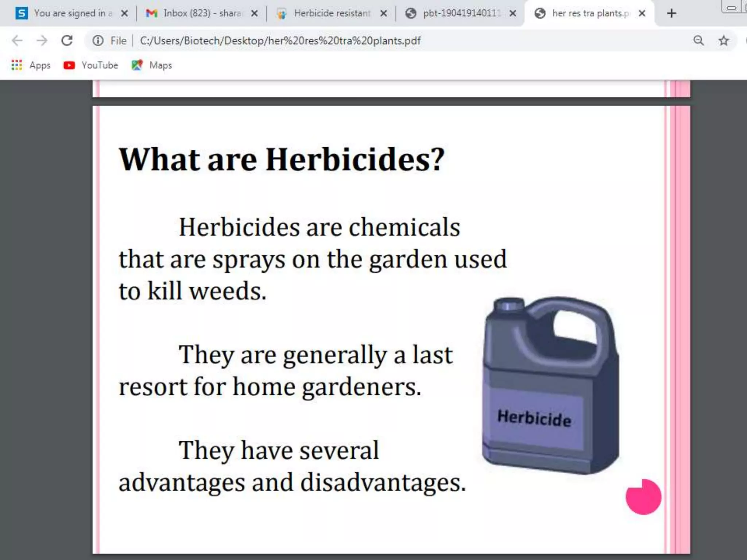Click the site information icon
This screenshot has height=560, width=747.
pos(98,40)
